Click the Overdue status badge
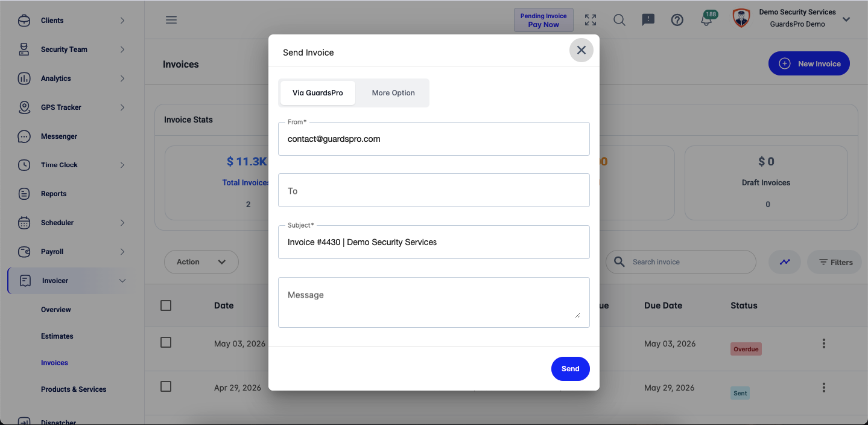Image resolution: width=868 pixels, height=425 pixels. pyautogui.click(x=746, y=349)
